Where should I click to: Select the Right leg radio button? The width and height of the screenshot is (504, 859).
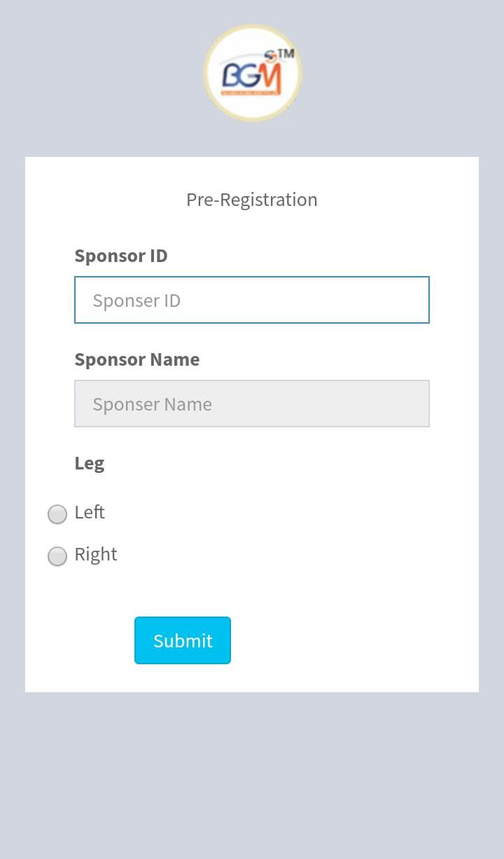[x=57, y=556]
